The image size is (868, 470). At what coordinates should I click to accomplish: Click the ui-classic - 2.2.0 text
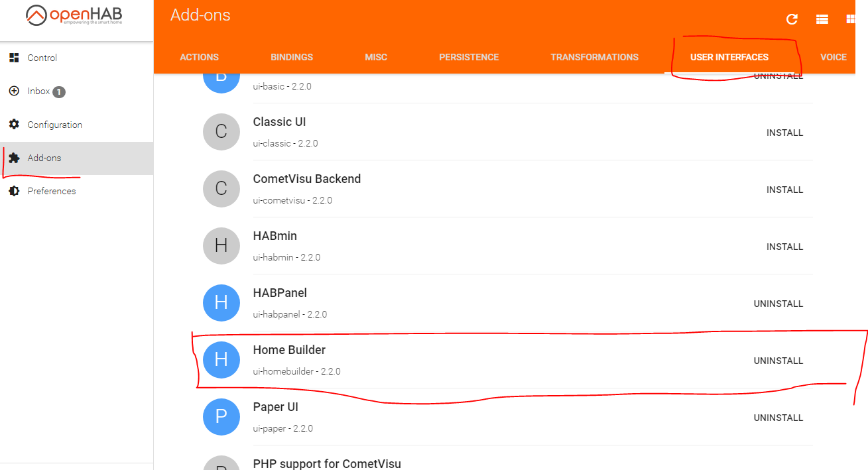tap(285, 143)
